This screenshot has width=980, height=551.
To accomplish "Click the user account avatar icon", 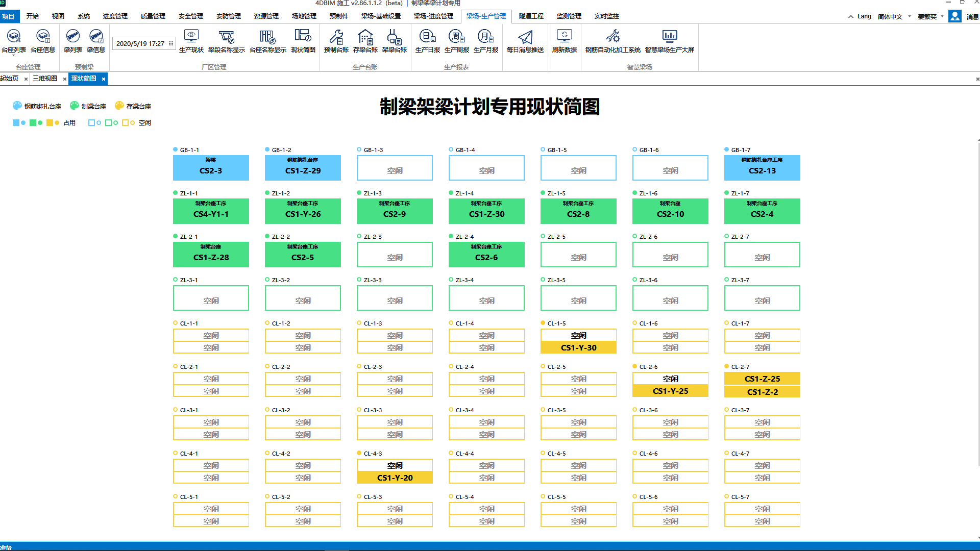I will (955, 16).
